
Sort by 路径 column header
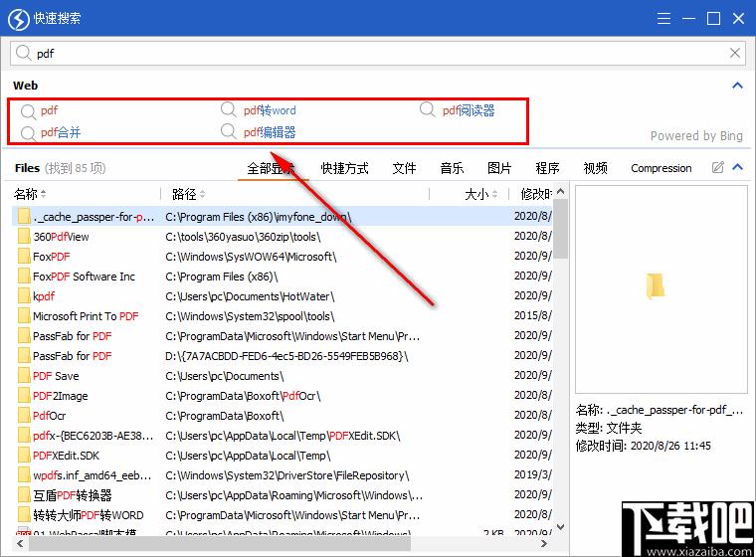click(189, 194)
